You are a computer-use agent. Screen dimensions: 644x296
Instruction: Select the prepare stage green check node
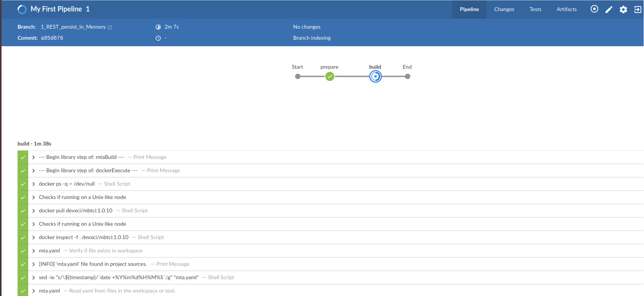330,76
